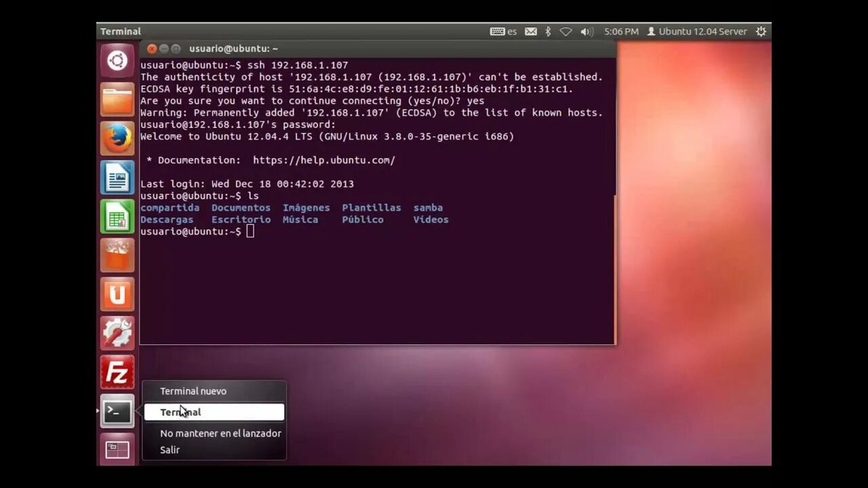Click the 'Vídeos' directory name

(x=431, y=220)
